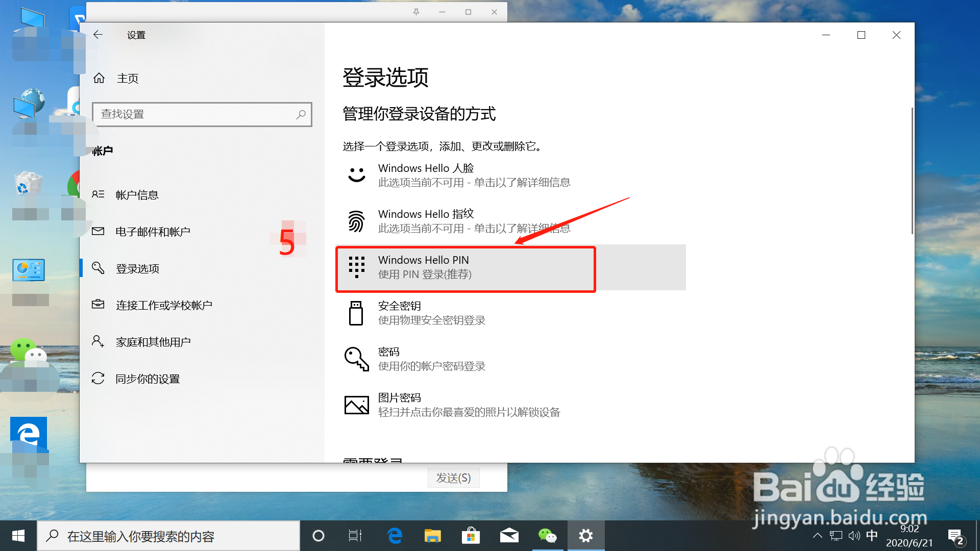980x551 pixels.
Task: Maximize the Settings window
Action: click(x=861, y=35)
